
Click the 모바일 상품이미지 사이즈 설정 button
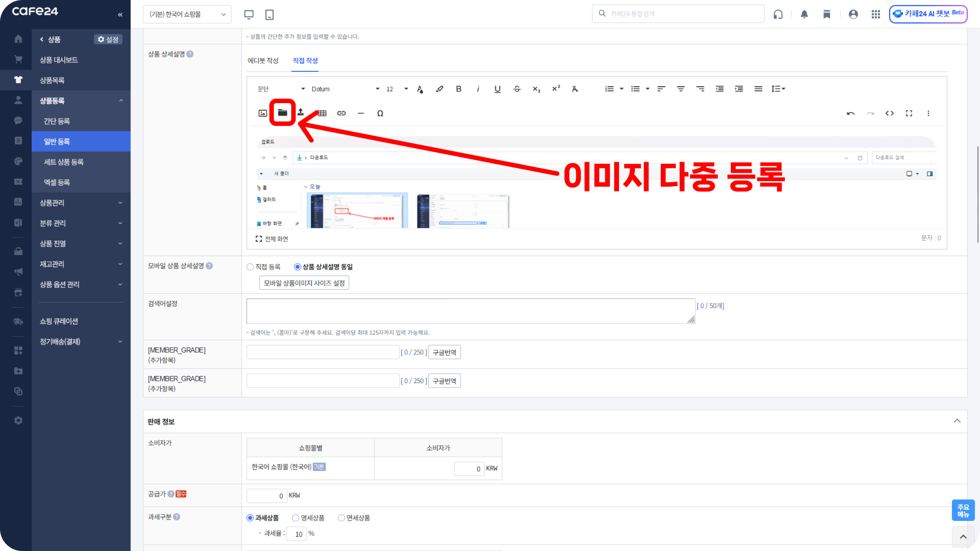(304, 283)
